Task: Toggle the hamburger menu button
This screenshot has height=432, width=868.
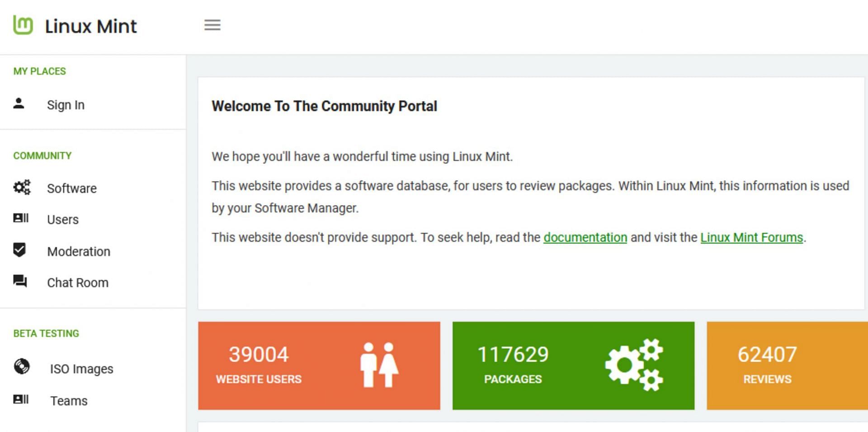Action: pyautogui.click(x=212, y=25)
